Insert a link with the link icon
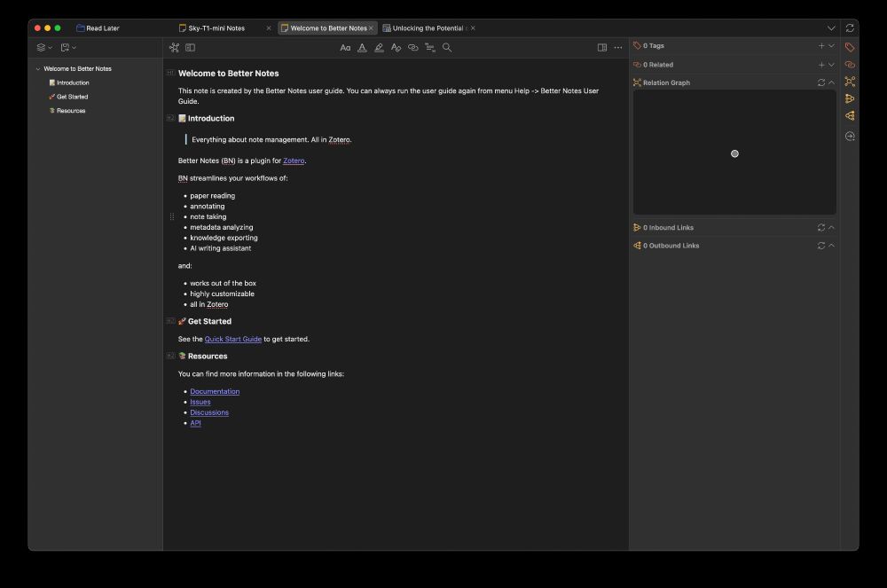The width and height of the screenshot is (887, 588). click(413, 48)
